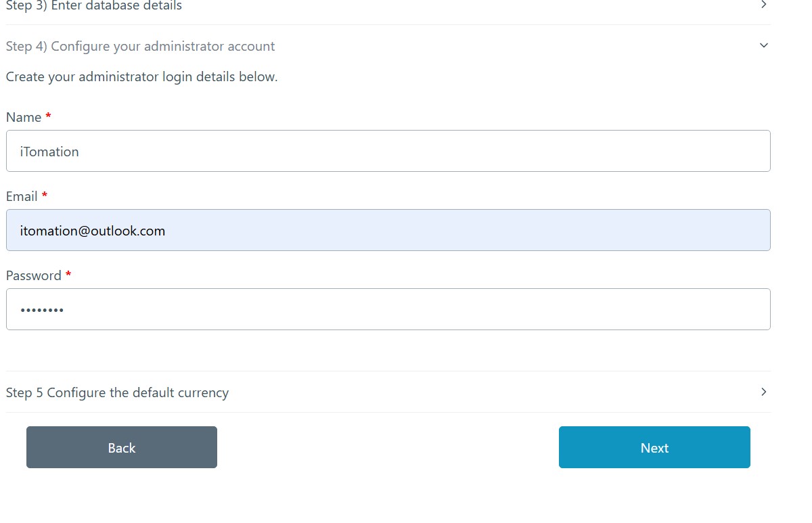The height and width of the screenshot is (523, 812).
Task: Click the red asterisk beside Name
Action: 48,116
